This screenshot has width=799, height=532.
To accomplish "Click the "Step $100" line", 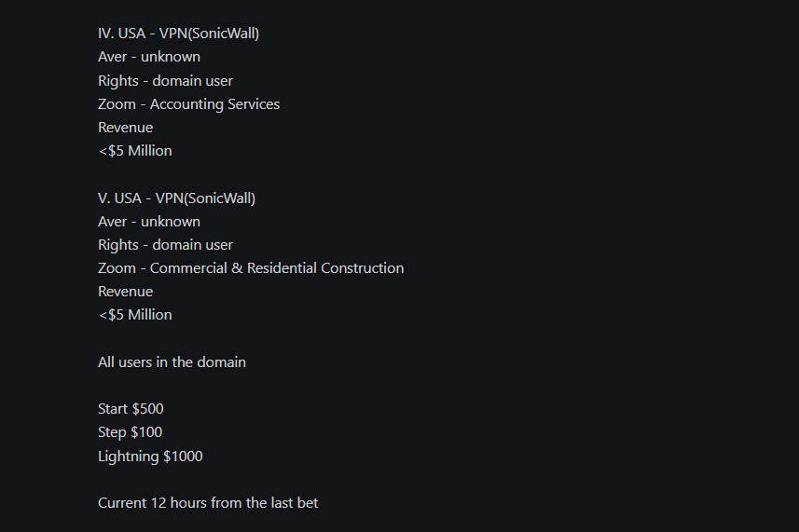I will (130, 431).
